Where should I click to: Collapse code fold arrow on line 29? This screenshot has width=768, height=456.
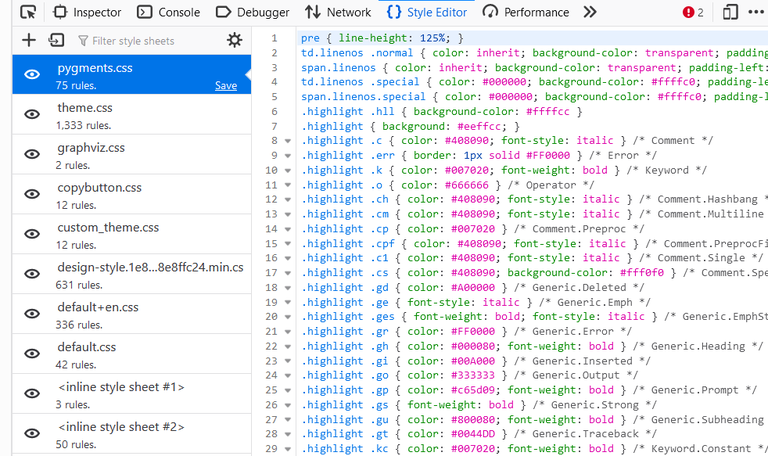(x=288, y=449)
